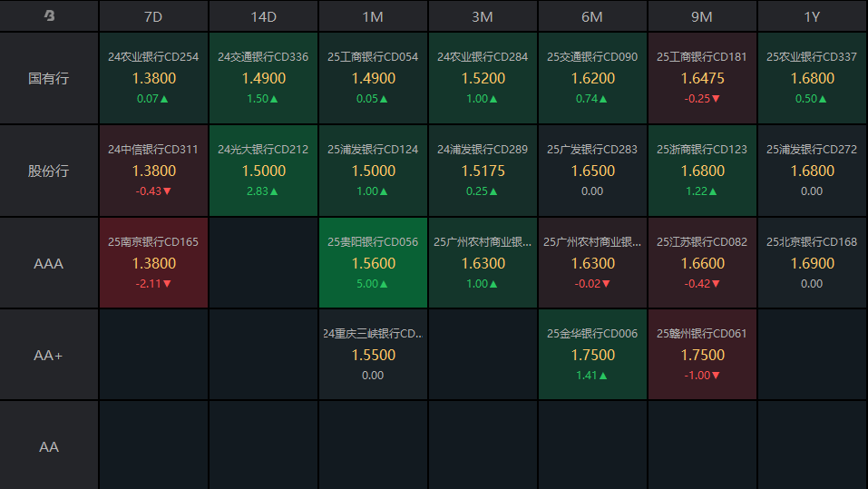868x489 pixels.
Task: Open the 24农业银行CD254 quote cell
Action: (153, 78)
